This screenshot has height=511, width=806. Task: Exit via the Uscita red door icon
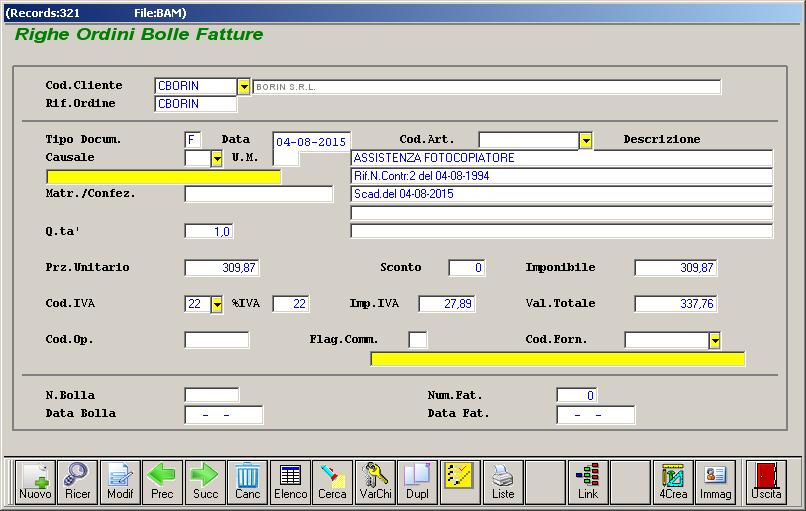pos(766,482)
